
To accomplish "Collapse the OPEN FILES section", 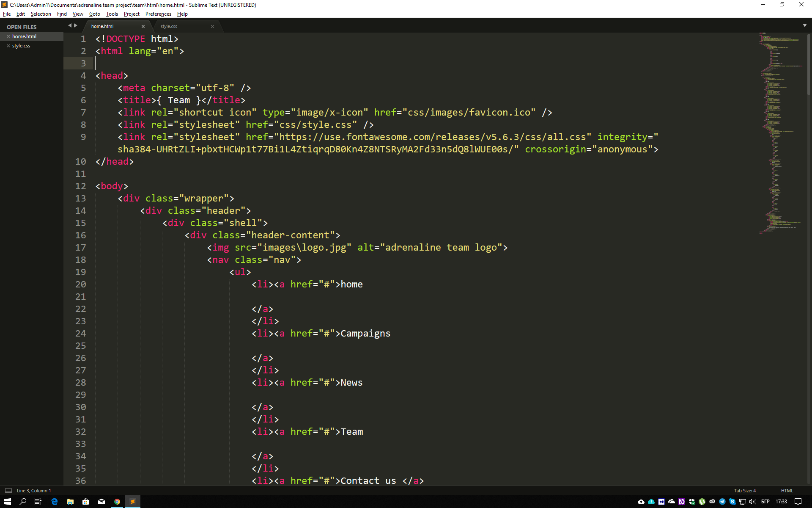I will pos(21,27).
